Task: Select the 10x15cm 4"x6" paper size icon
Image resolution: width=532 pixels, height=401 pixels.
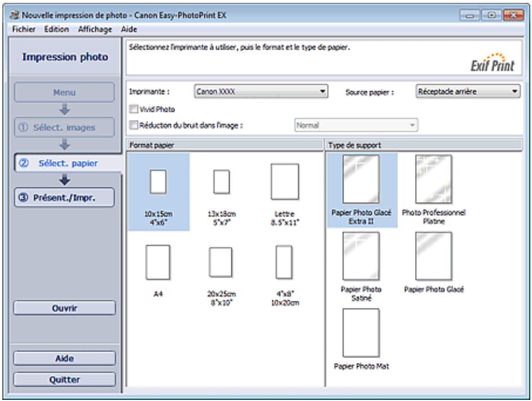Action: (x=158, y=182)
